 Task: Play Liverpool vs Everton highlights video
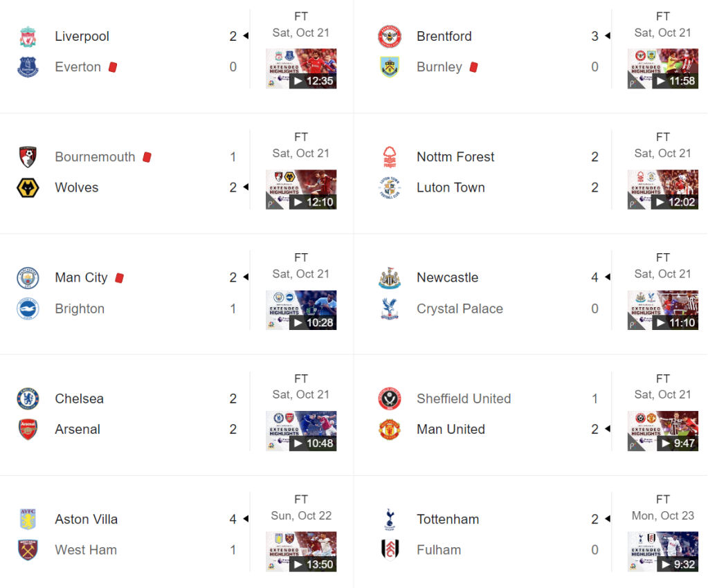[301, 68]
